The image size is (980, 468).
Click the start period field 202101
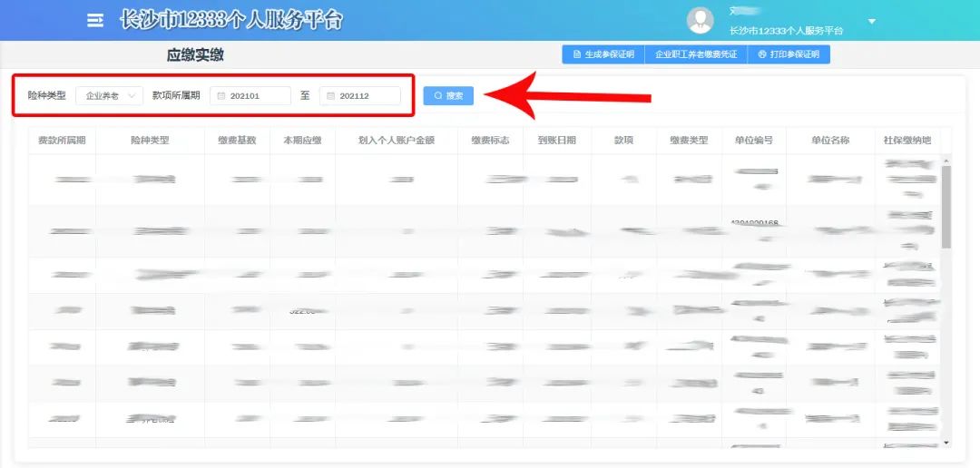[x=250, y=95]
